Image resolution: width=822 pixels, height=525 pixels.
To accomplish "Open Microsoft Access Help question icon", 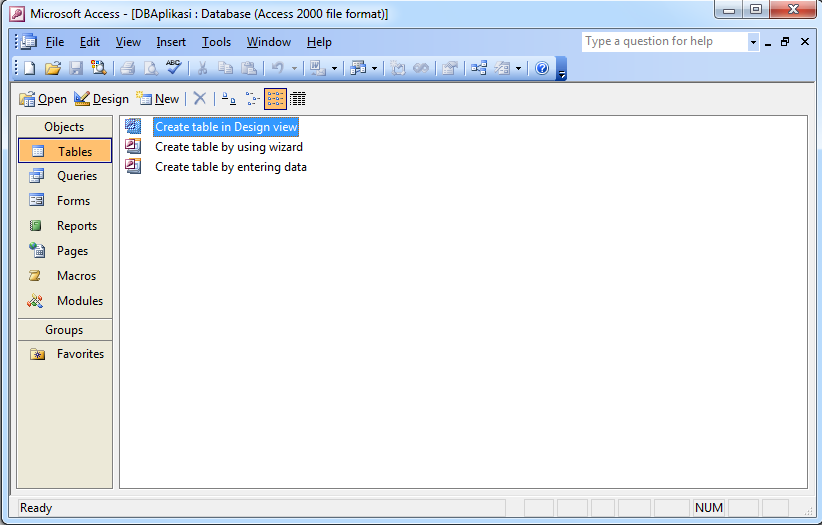I will [542, 68].
